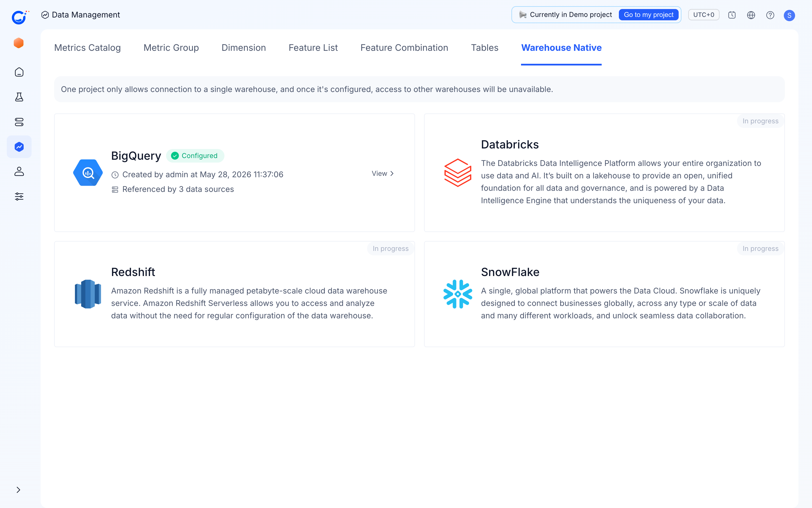Switch to Dimension tab
The width and height of the screenshot is (812, 508).
pyautogui.click(x=244, y=48)
